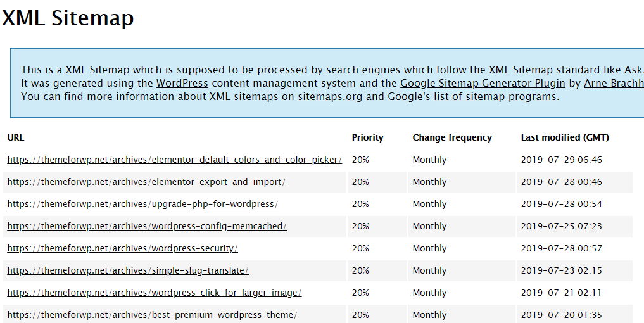Open the simple-slug-translate URL
This screenshot has height=323, width=644.
pos(128,270)
